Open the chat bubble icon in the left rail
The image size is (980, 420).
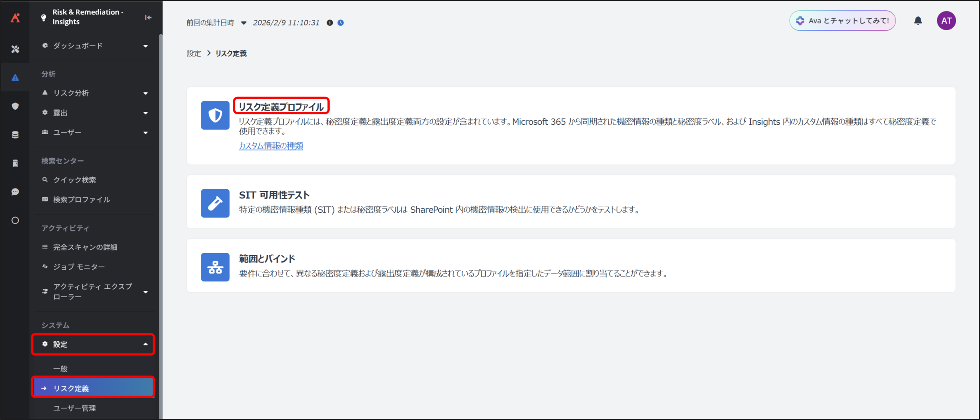(x=15, y=192)
